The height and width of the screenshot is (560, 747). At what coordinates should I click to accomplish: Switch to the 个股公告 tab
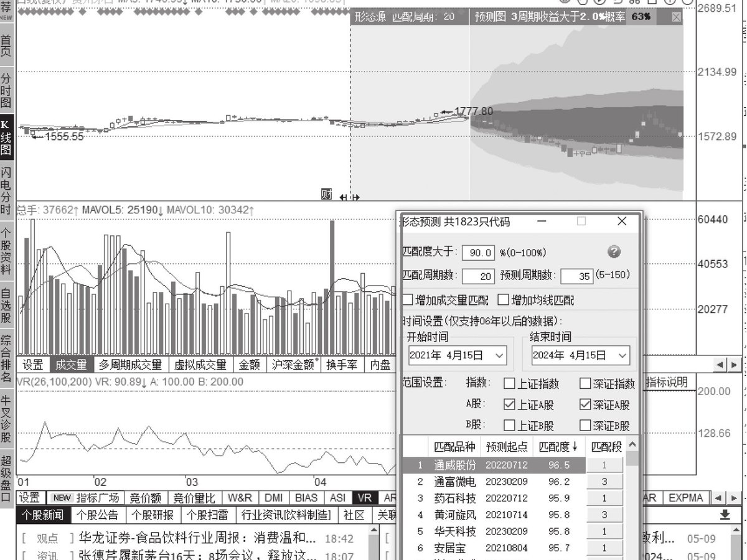97,515
